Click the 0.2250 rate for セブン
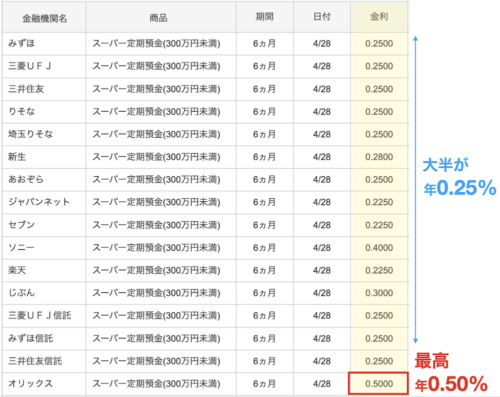The height and width of the screenshot is (397, 500). (x=379, y=225)
